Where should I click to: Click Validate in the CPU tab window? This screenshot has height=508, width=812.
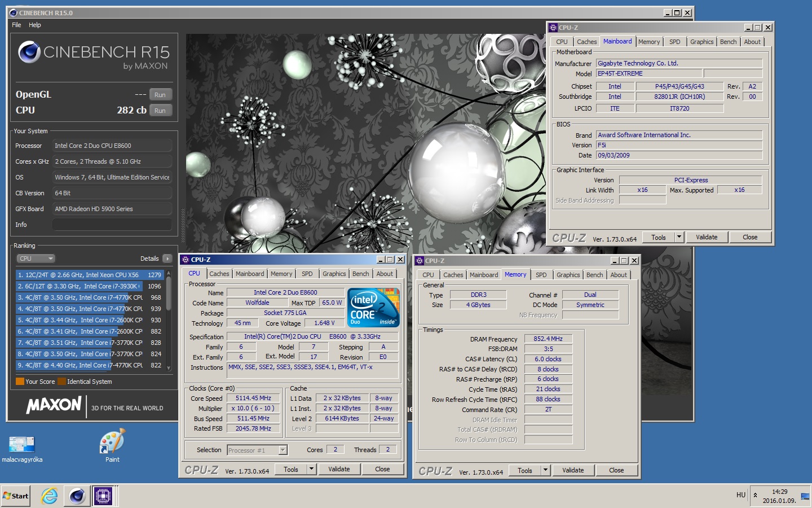339,469
